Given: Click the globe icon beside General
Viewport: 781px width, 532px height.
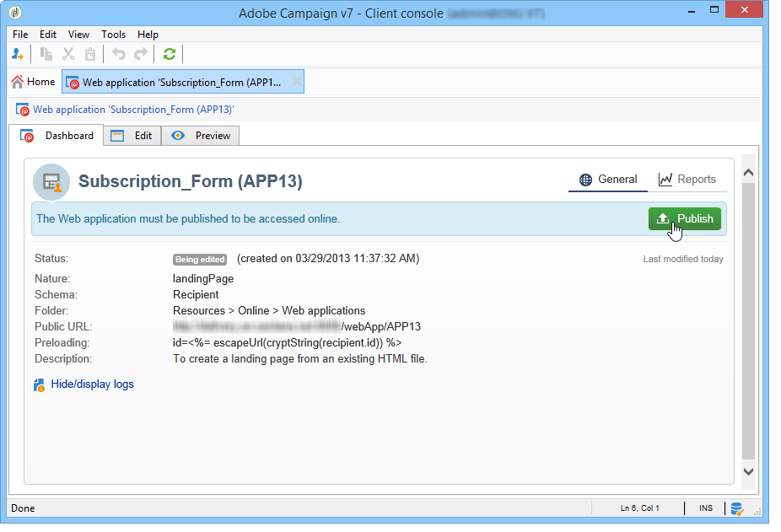Looking at the screenshot, I should tap(585, 180).
